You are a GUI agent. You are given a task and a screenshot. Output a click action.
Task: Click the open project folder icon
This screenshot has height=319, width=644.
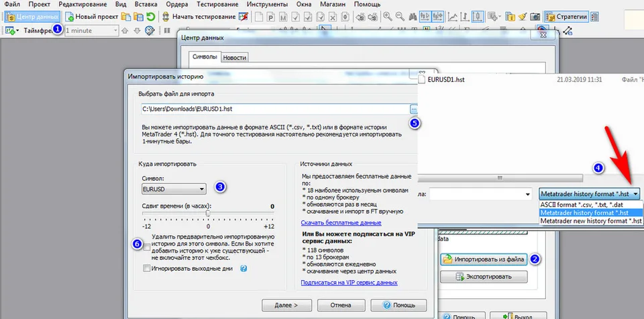pyautogui.click(x=127, y=17)
